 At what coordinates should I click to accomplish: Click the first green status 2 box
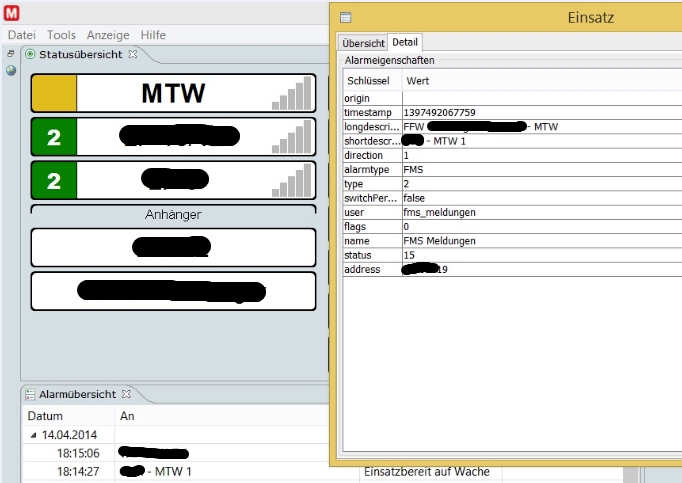[54, 137]
